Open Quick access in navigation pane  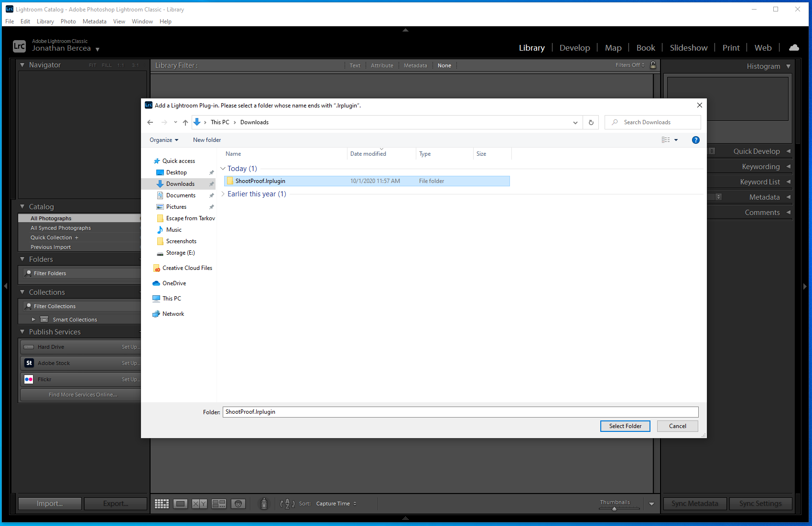(178, 161)
